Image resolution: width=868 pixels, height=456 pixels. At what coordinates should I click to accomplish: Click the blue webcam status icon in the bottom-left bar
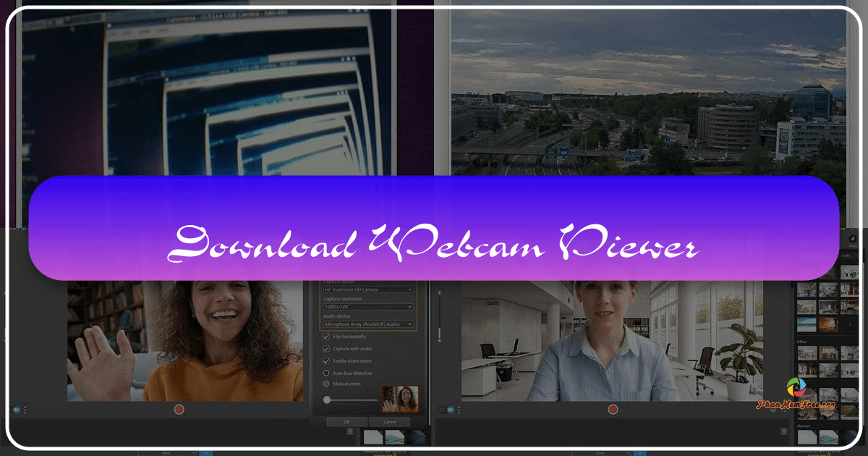pos(17,410)
